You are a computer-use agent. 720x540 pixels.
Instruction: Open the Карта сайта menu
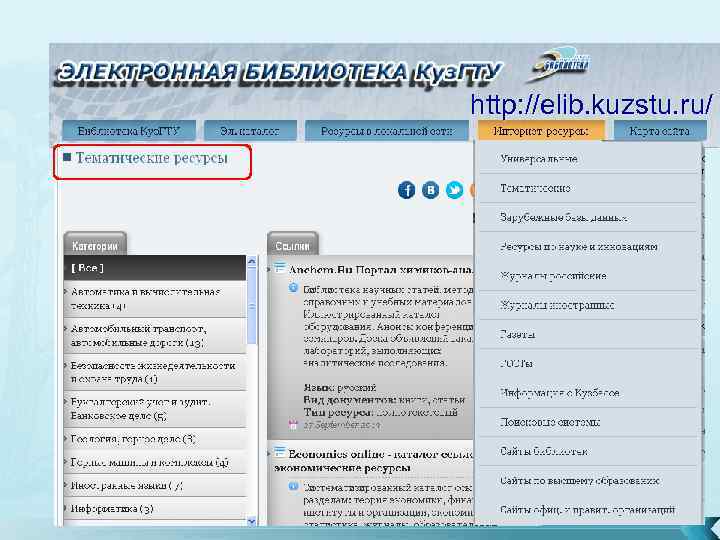(660, 131)
